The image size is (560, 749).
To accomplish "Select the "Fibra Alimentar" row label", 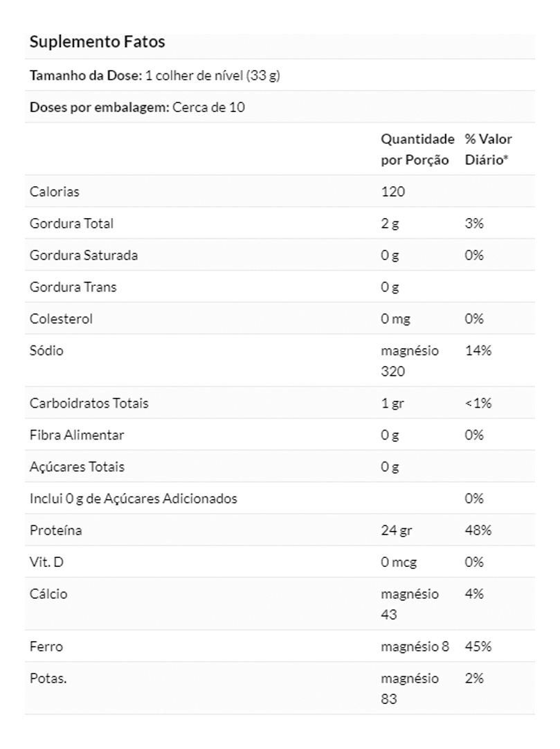I will click(x=77, y=435).
